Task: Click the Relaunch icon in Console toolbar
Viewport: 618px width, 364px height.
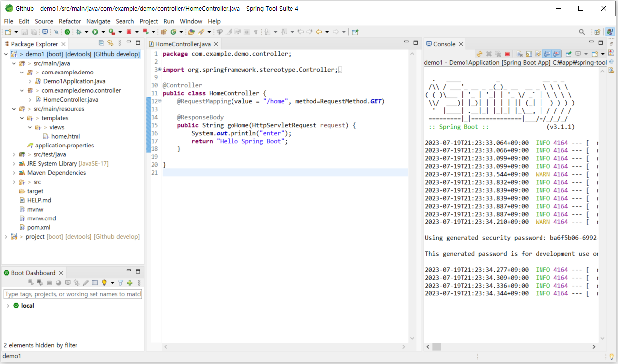Action: pyautogui.click(x=479, y=54)
